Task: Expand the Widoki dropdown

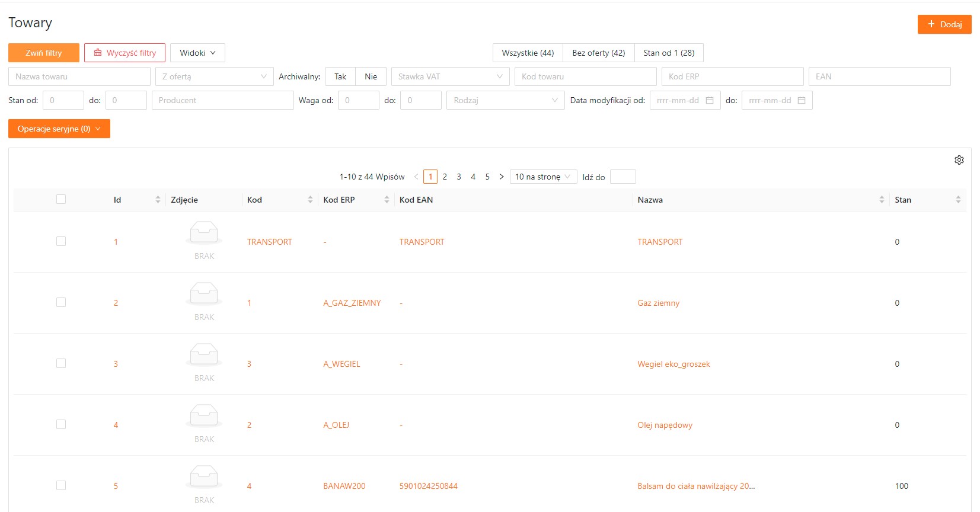Action: [x=197, y=53]
